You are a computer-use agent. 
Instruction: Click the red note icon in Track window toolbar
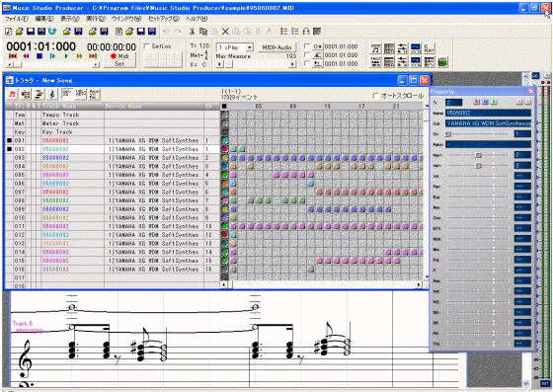click(x=12, y=94)
